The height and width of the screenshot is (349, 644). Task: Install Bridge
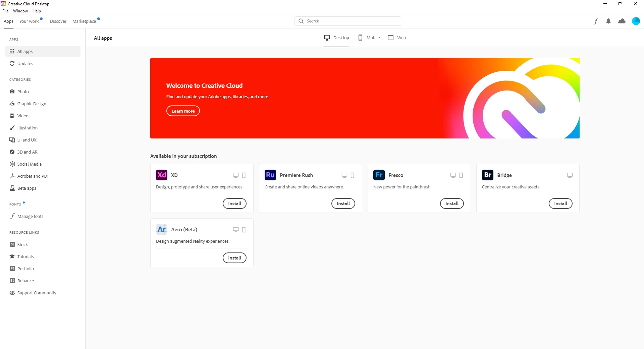tap(561, 203)
